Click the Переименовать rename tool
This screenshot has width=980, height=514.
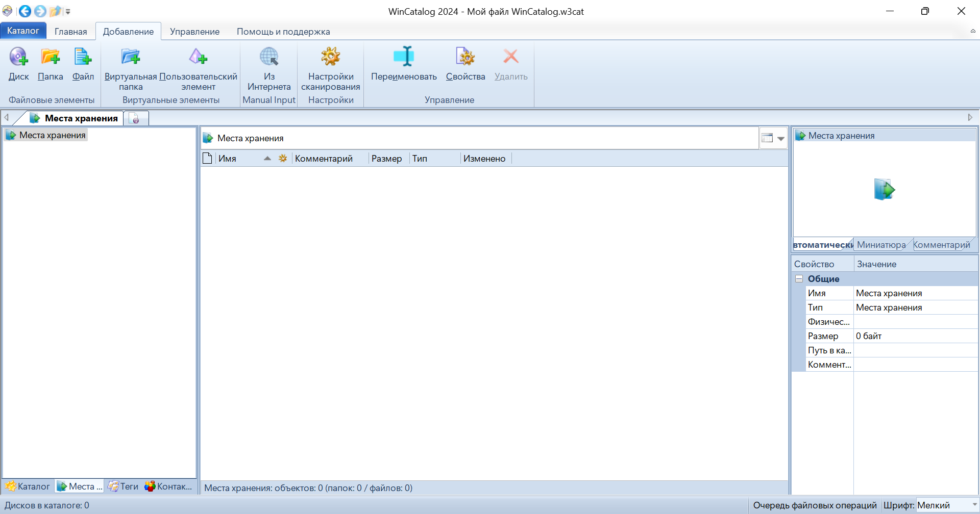(x=404, y=64)
